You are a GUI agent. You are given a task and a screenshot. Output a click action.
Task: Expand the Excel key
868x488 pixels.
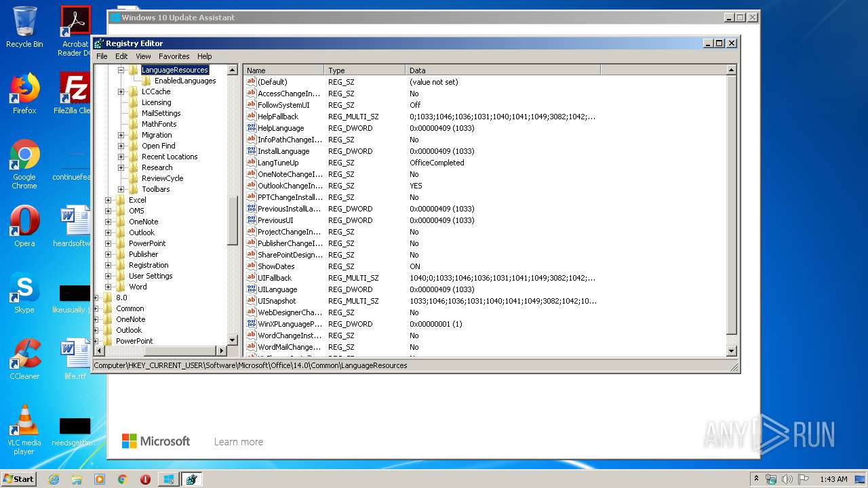tap(108, 200)
